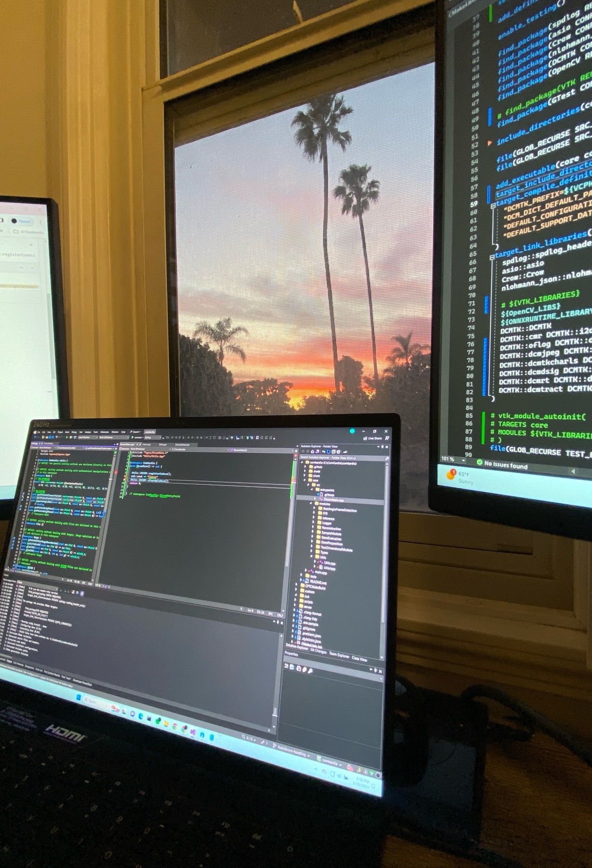Click Switch Views icon in Solution Explorer toolbar

pyautogui.click(x=317, y=452)
